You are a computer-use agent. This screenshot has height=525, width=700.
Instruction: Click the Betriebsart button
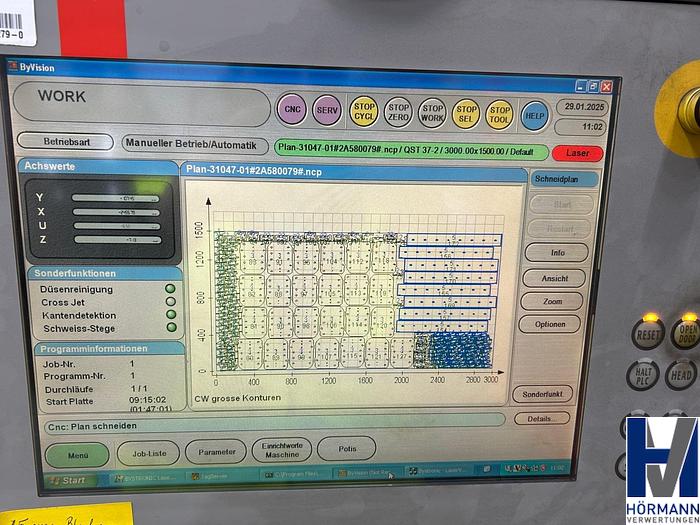coord(66,142)
